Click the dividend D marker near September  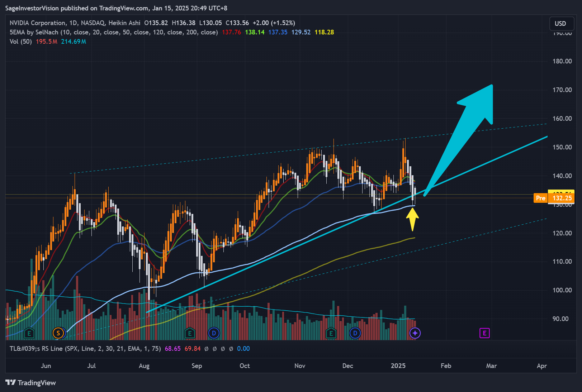point(214,333)
